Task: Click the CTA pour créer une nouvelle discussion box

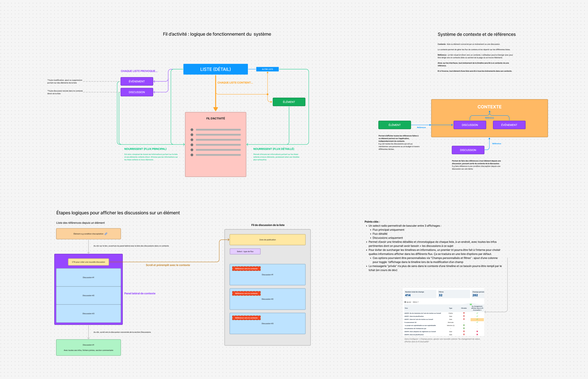Action: pos(88,262)
